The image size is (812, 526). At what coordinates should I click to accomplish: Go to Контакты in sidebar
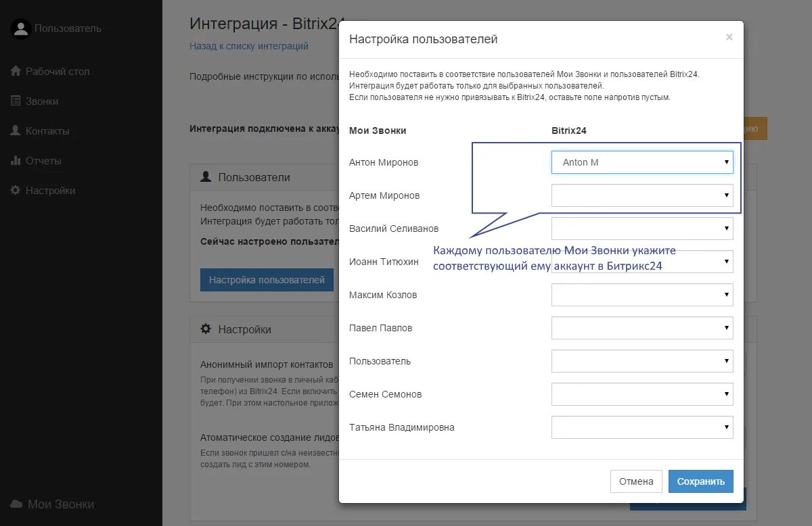[x=47, y=131]
